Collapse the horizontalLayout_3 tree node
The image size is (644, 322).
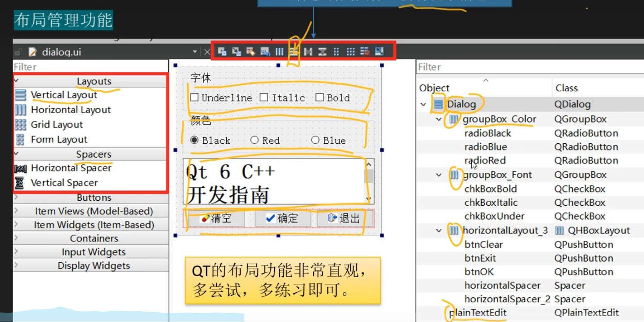coord(439,231)
